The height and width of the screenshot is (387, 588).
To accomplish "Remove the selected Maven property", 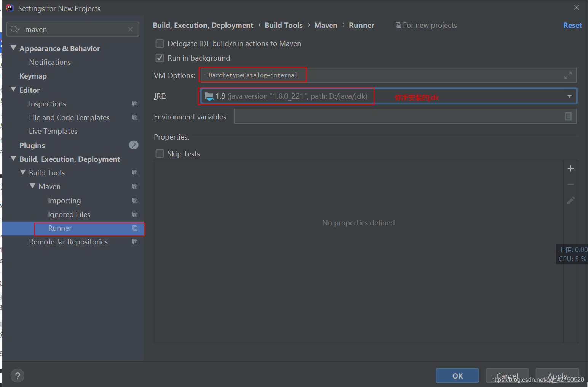I will pos(570,185).
